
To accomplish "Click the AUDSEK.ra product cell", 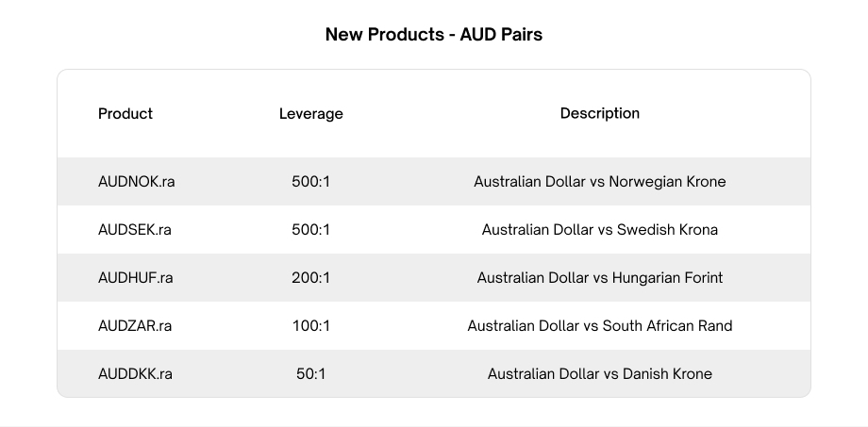I will tap(135, 230).
